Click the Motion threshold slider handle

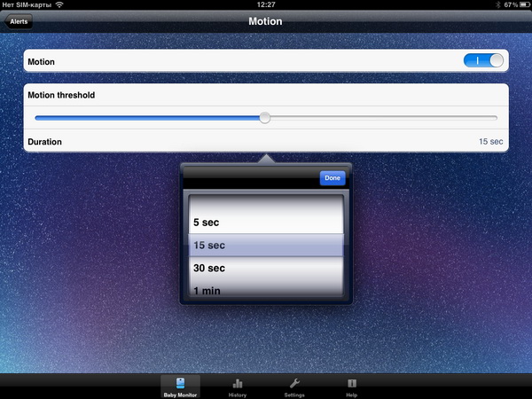click(x=264, y=117)
